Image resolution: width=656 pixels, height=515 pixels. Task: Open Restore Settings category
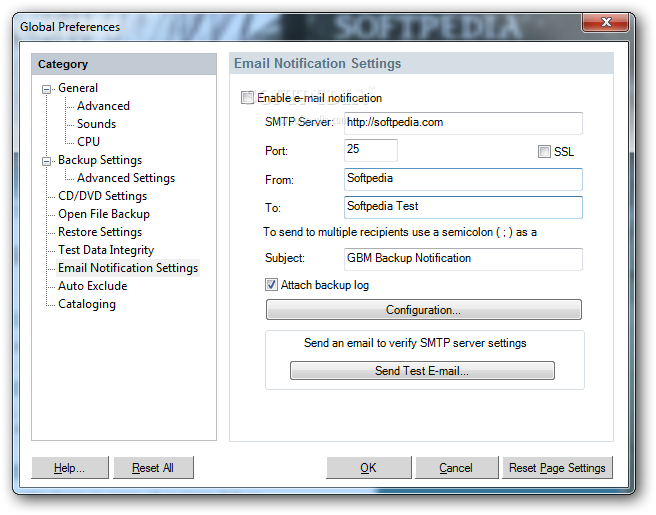(x=100, y=232)
